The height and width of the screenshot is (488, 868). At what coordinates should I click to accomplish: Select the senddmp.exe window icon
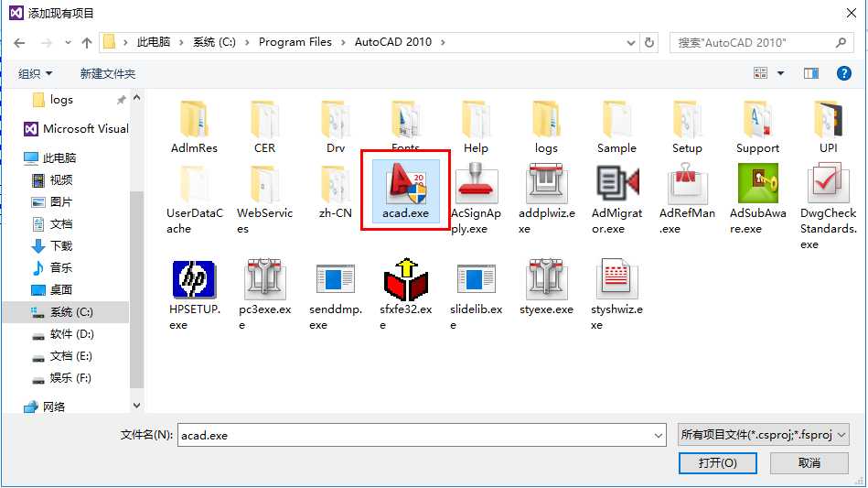[x=336, y=279]
